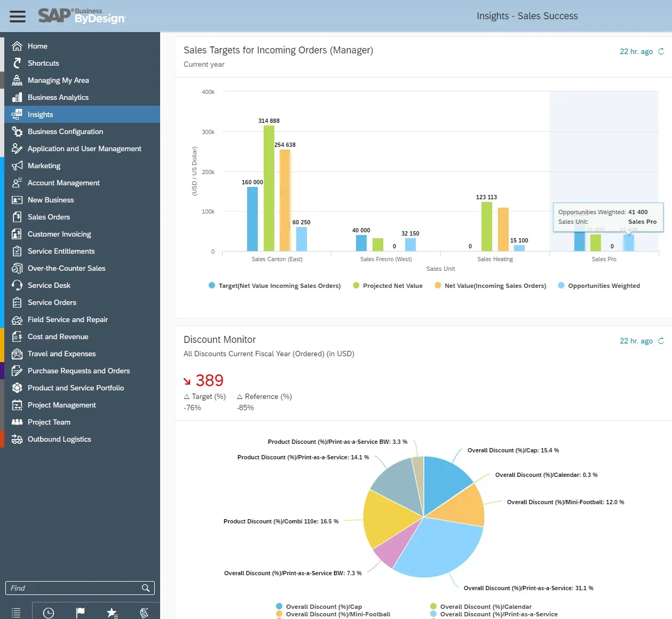Open the flagged items icon
The height and width of the screenshot is (619, 672).
80,613
